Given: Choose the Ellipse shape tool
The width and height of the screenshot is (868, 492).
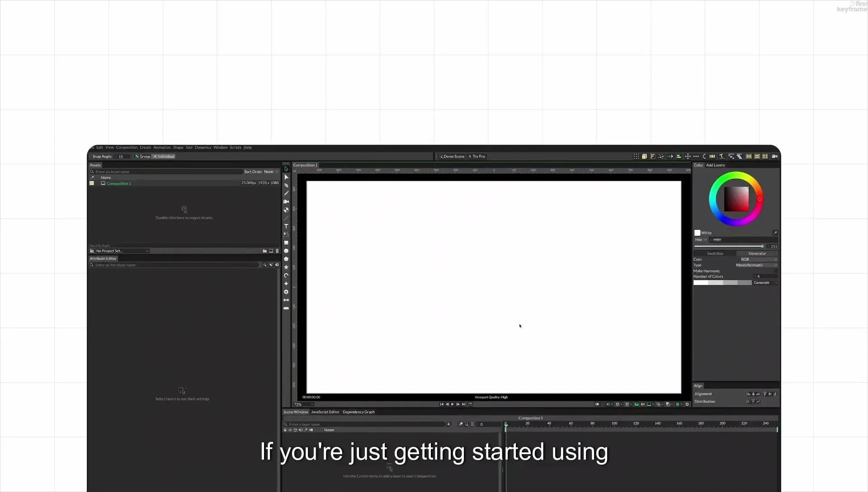Looking at the screenshot, I should click(286, 251).
